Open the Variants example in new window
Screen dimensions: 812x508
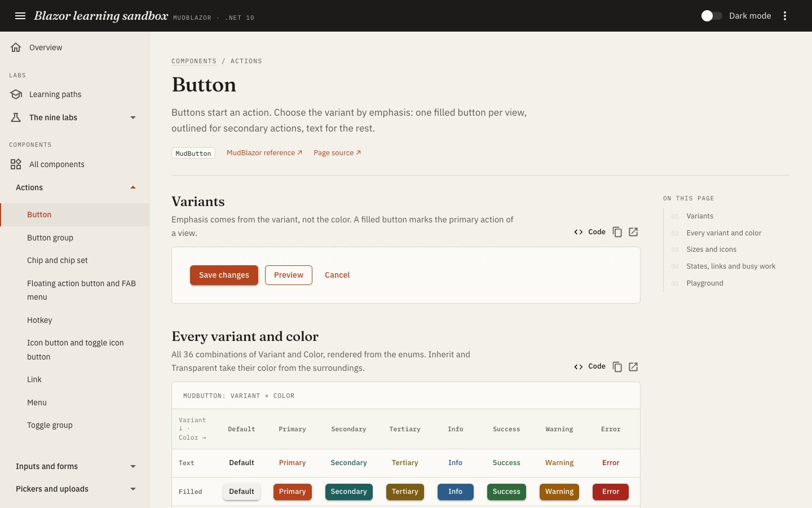[x=633, y=232]
